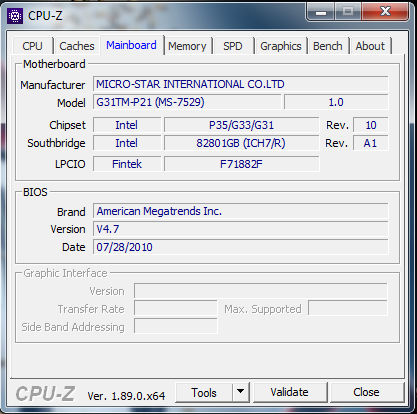Select the Memory tab
417x414 pixels.
[x=187, y=46]
